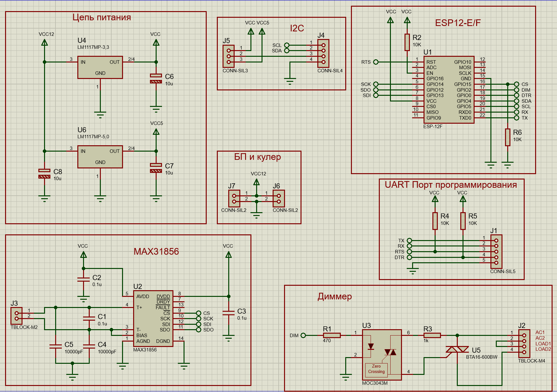Select the U6 LM1117MP-5,0 regulator block
Viewport: 557px width, 392px height.
click(100, 157)
